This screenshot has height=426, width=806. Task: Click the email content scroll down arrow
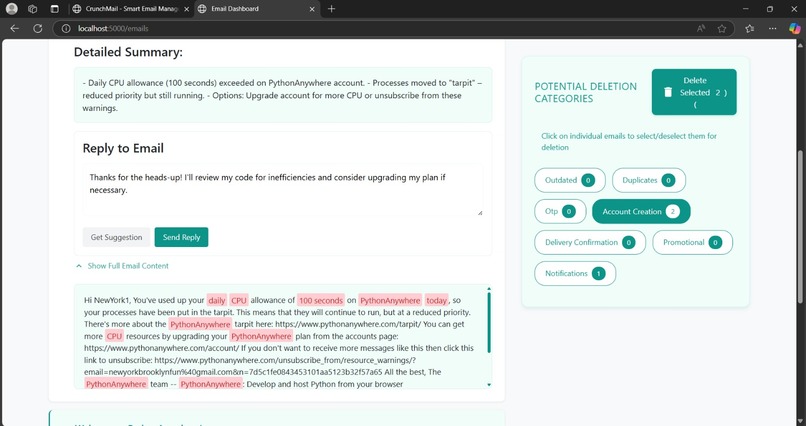coord(489,384)
